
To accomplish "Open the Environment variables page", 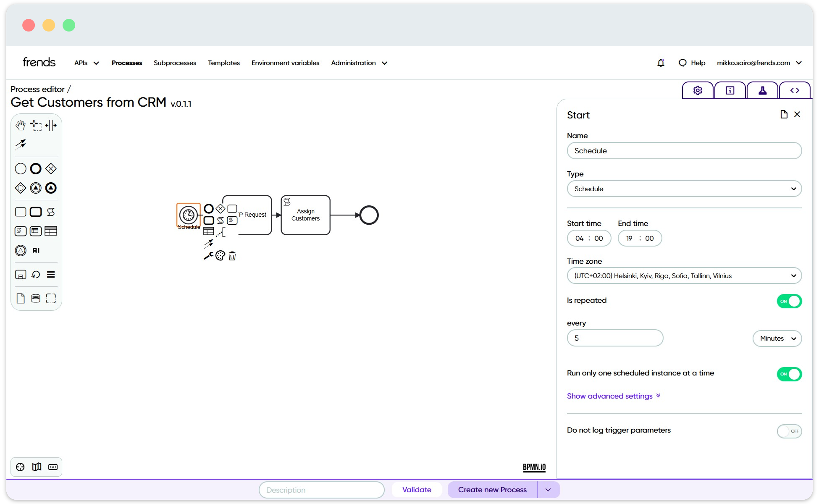I will pyautogui.click(x=285, y=63).
